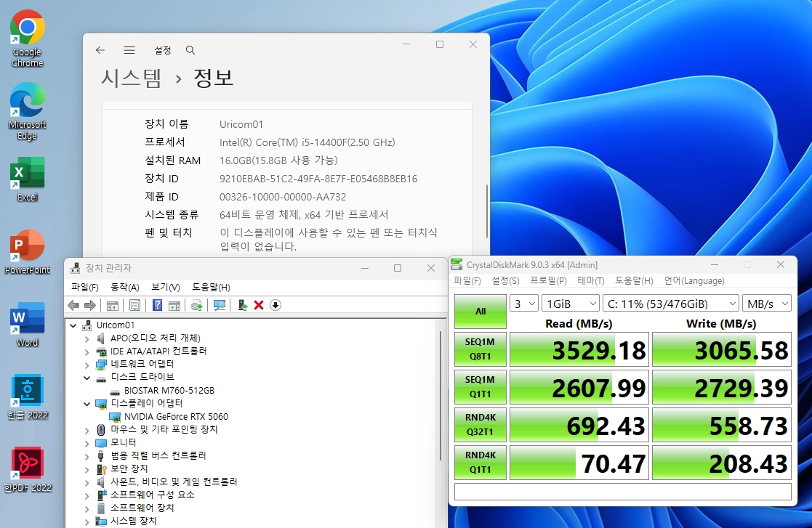The image size is (812, 528).
Task: Open CrystalDiskMark 프로필(P) menu
Action: (x=548, y=281)
